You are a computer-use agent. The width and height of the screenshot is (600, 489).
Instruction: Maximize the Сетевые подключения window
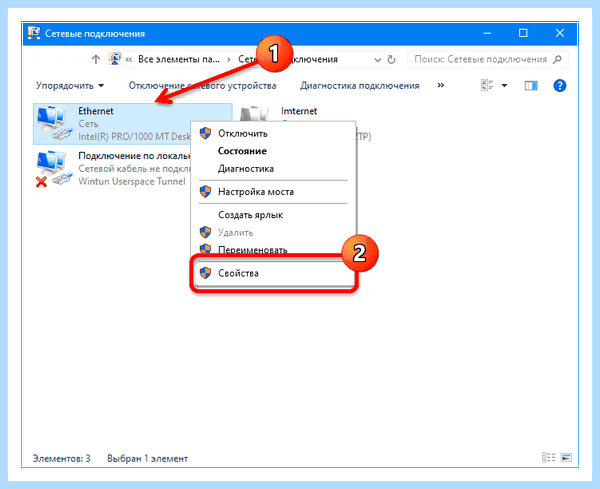coord(523,33)
